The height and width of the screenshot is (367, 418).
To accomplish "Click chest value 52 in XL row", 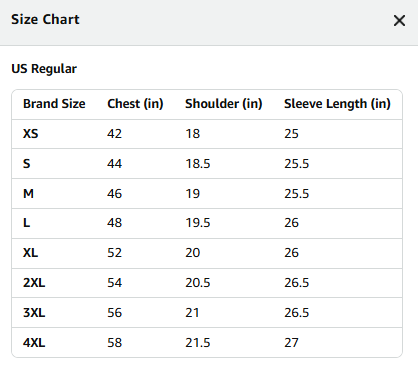I will (114, 253).
